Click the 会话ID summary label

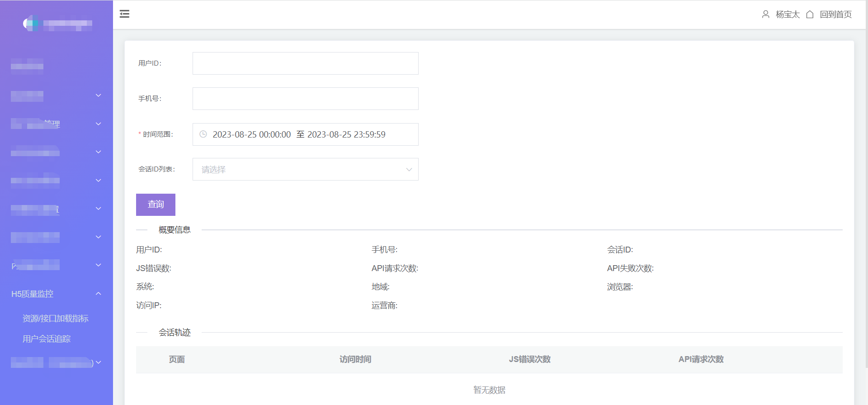click(x=620, y=250)
